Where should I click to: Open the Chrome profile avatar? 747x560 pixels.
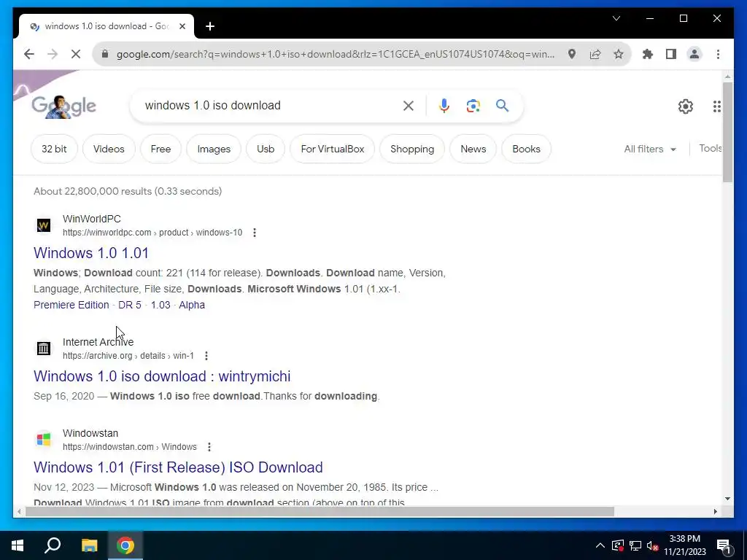694,54
